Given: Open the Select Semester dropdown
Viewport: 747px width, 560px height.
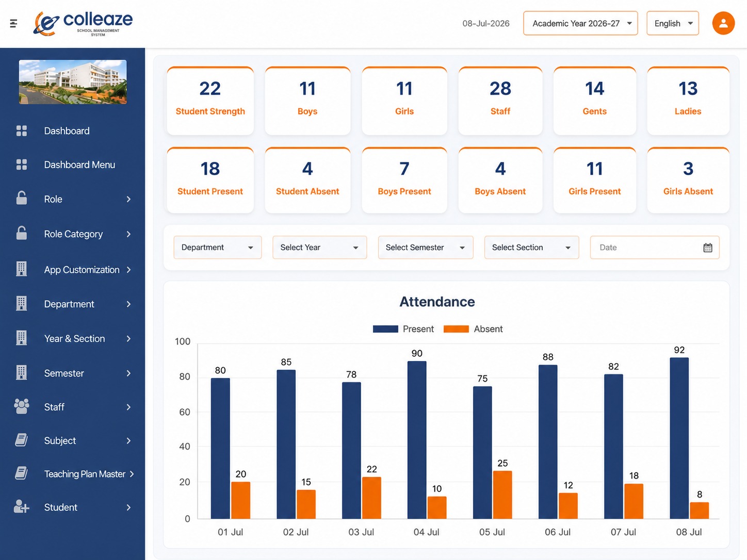Looking at the screenshot, I should [x=426, y=248].
